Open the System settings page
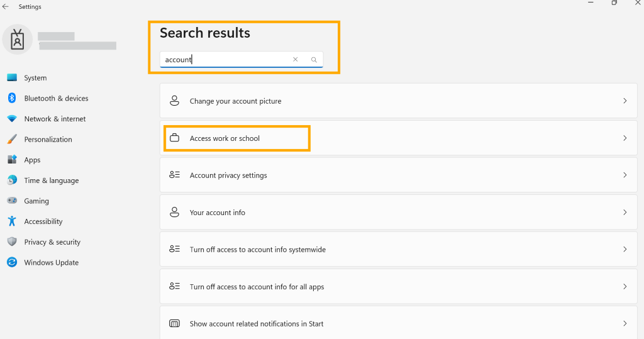644x339 pixels. point(35,78)
